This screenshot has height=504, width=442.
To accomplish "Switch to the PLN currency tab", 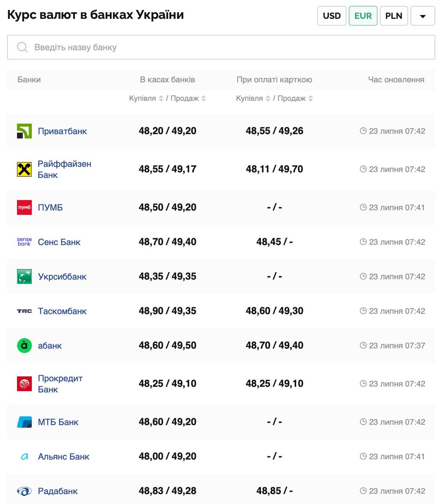I will (x=394, y=16).
